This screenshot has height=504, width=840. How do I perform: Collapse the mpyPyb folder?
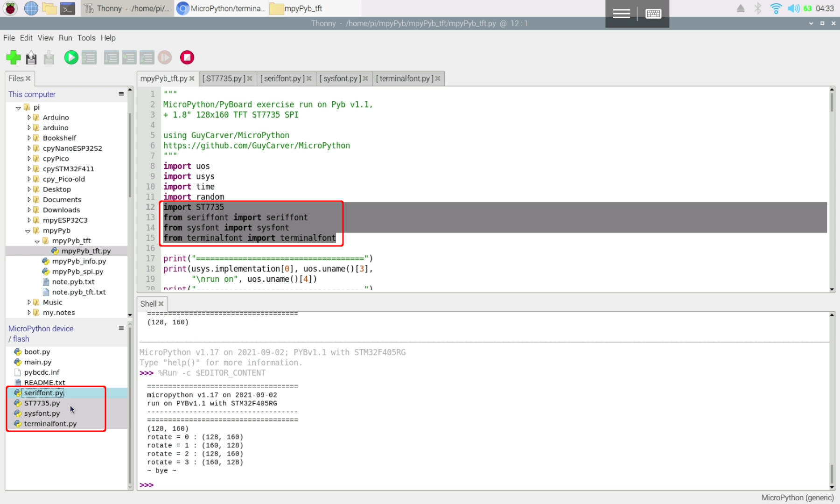[28, 230]
